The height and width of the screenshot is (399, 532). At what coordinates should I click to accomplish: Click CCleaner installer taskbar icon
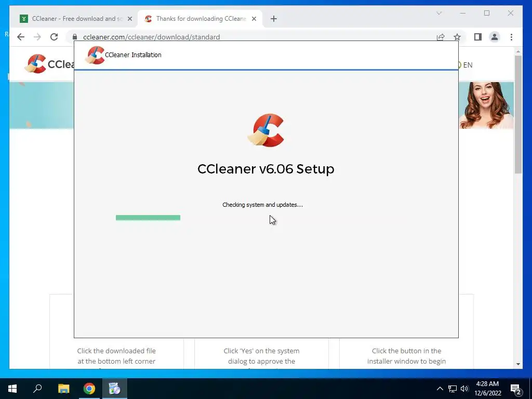[115, 389]
